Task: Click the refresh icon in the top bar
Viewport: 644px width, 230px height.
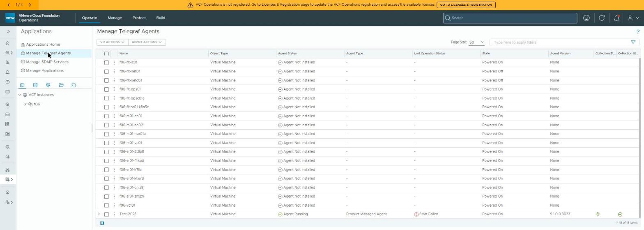Action: click(602, 18)
